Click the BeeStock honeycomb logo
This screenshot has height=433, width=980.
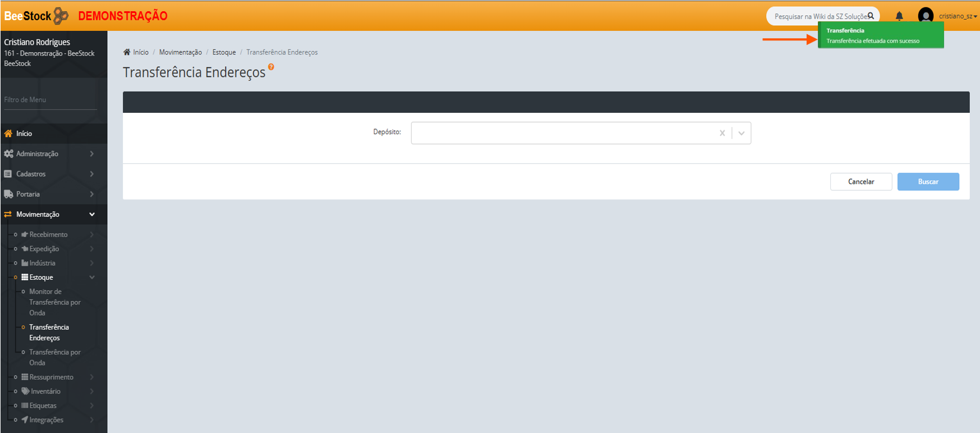pyautogui.click(x=61, y=16)
